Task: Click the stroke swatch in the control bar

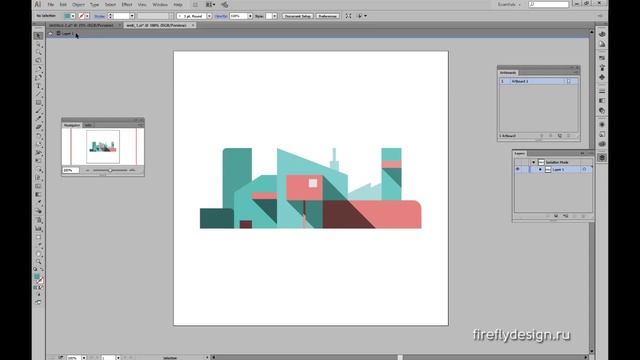Action: click(x=82, y=16)
